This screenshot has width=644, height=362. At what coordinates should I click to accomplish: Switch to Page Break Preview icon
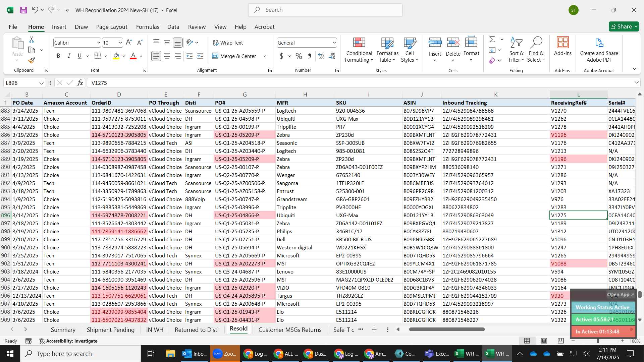(561, 341)
